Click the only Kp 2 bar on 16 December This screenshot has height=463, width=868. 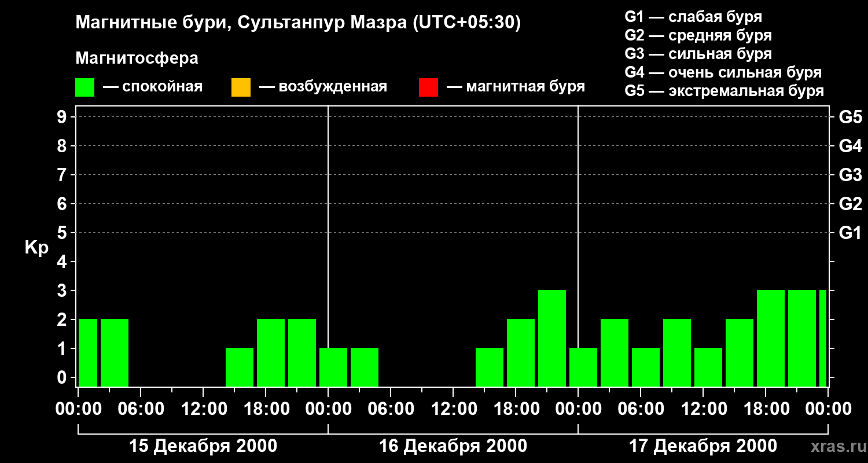point(521,352)
